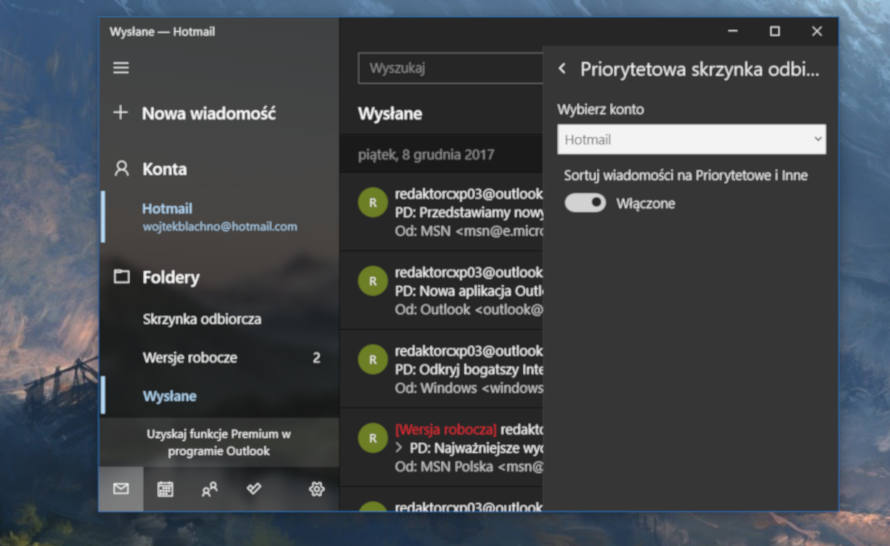
Task: Switch to Mail view icon
Action: [121, 489]
